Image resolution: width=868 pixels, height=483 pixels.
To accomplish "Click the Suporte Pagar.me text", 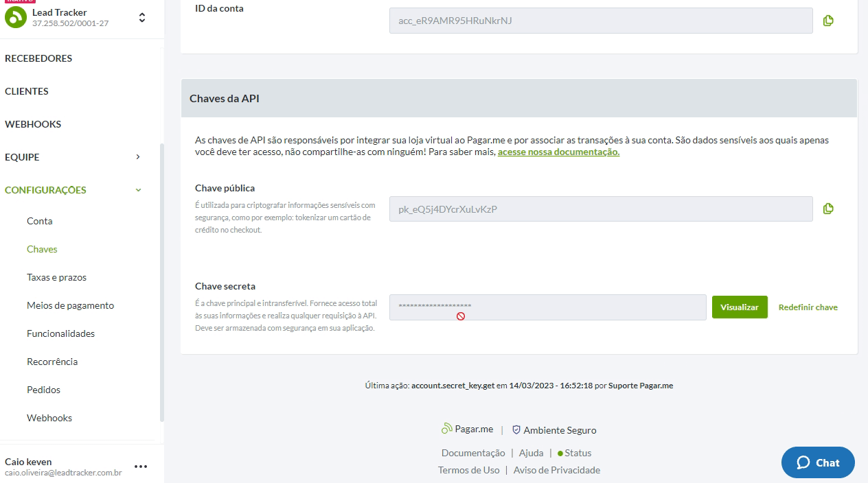I will click(641, 386).
